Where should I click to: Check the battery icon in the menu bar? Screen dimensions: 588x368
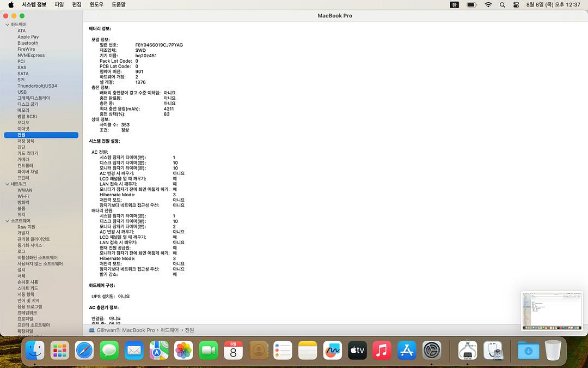click(x=471, y=5)
